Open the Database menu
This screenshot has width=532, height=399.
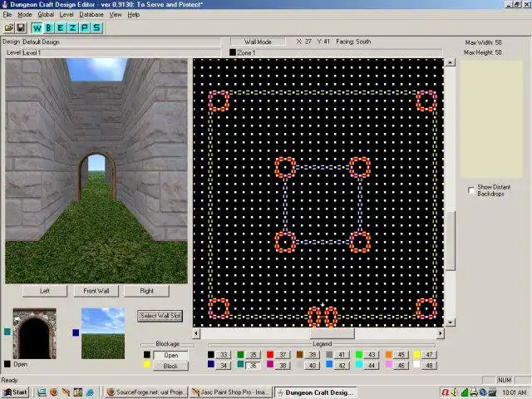coord(91,15)
